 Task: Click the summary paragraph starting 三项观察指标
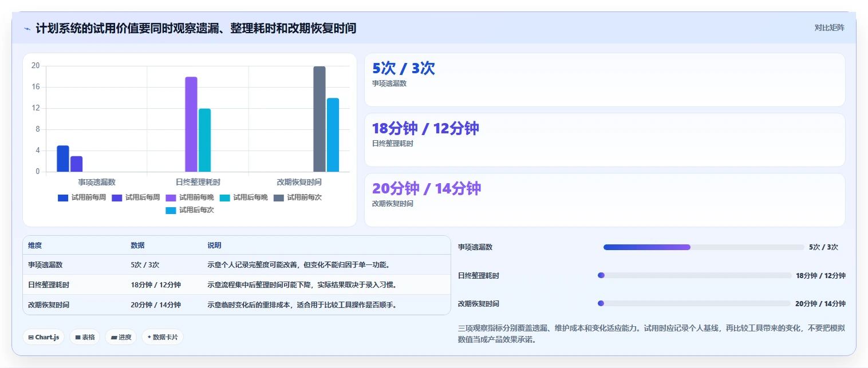tap(652, 334)
